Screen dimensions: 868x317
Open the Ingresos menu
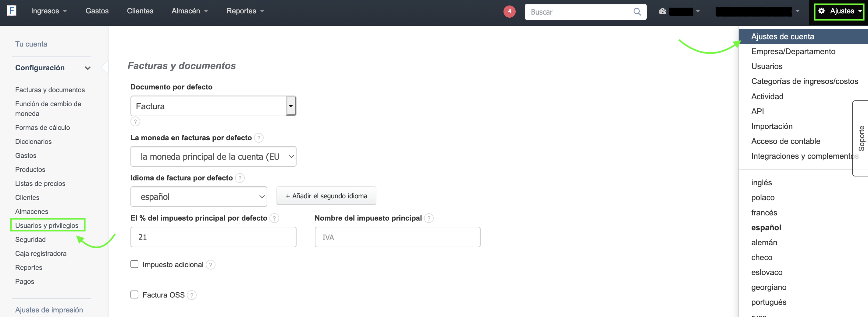(49, 11)
